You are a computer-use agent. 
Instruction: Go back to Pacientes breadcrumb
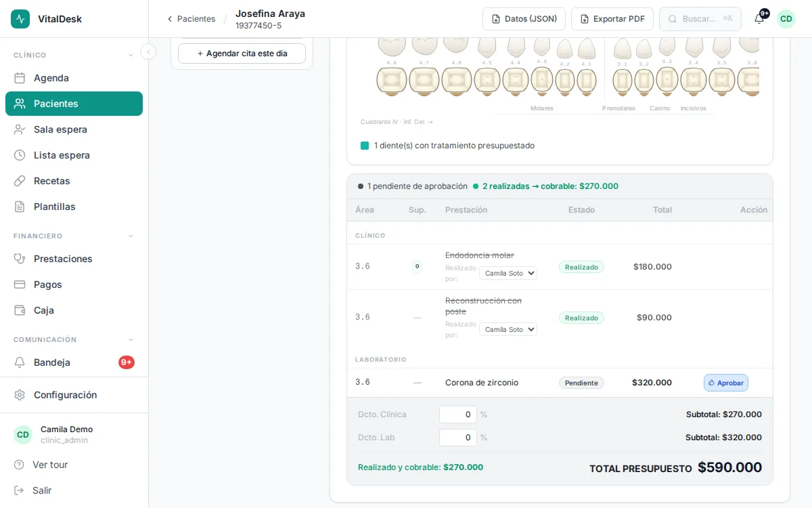click(x=191, y=19)
